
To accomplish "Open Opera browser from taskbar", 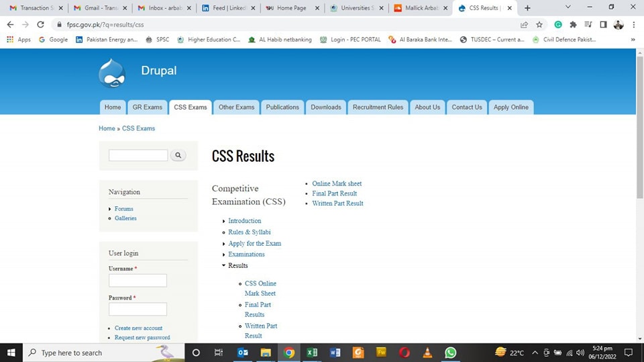I will pyautogui.click(x=405, y=353).
